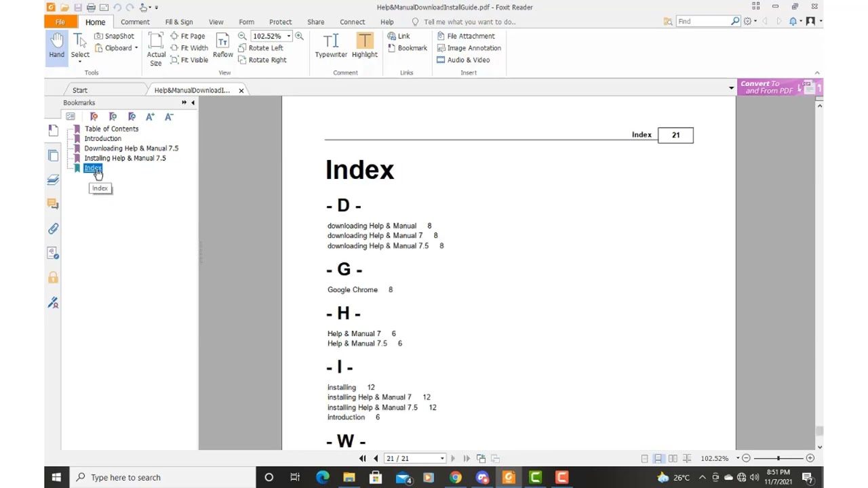Set the view to Actual Size

pos(156,49)
